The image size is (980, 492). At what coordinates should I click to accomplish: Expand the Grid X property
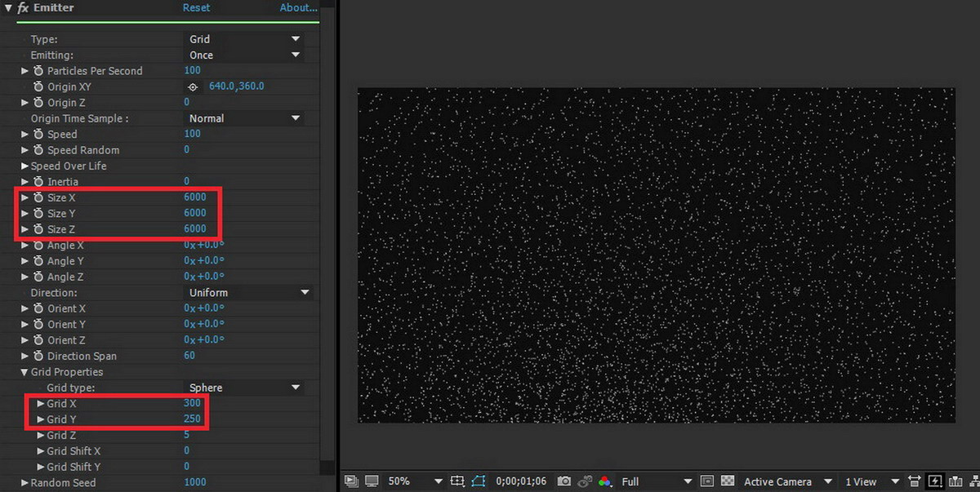point(41,404)
